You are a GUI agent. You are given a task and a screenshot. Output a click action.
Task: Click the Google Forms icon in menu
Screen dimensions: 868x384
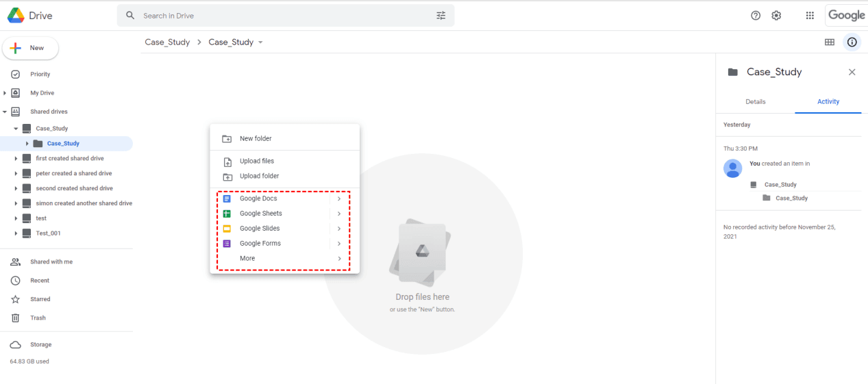(227, 244)
